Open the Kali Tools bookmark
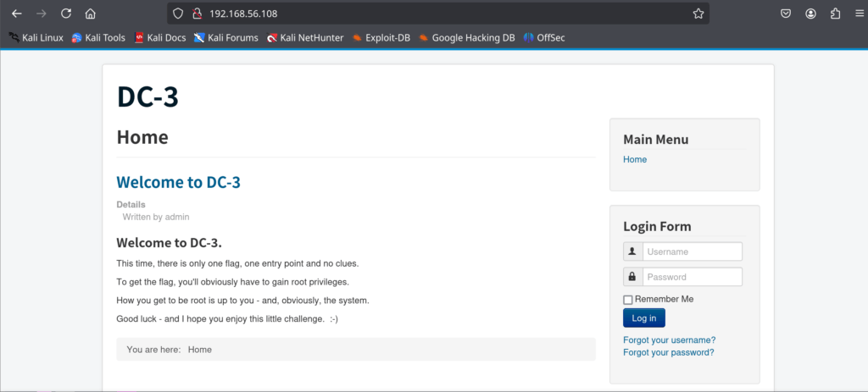 (98, 37)
